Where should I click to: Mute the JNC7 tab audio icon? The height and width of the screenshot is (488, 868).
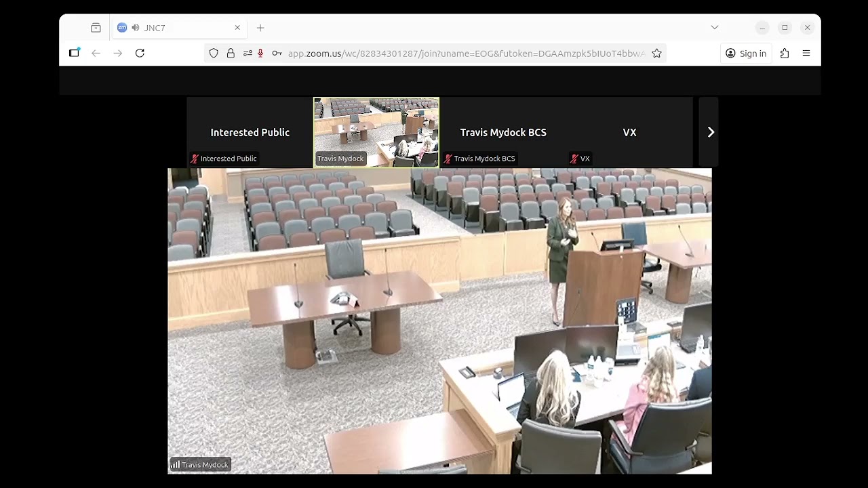tap(136, 28)
